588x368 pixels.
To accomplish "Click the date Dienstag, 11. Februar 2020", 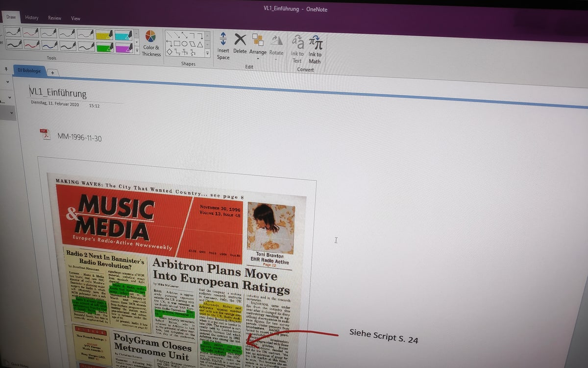I will click(55, 104).
